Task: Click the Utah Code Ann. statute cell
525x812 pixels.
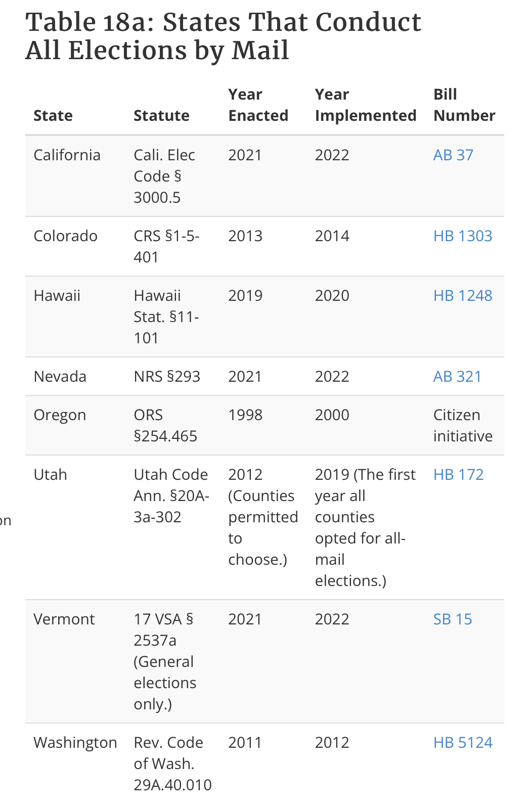Action: [171, 495]
